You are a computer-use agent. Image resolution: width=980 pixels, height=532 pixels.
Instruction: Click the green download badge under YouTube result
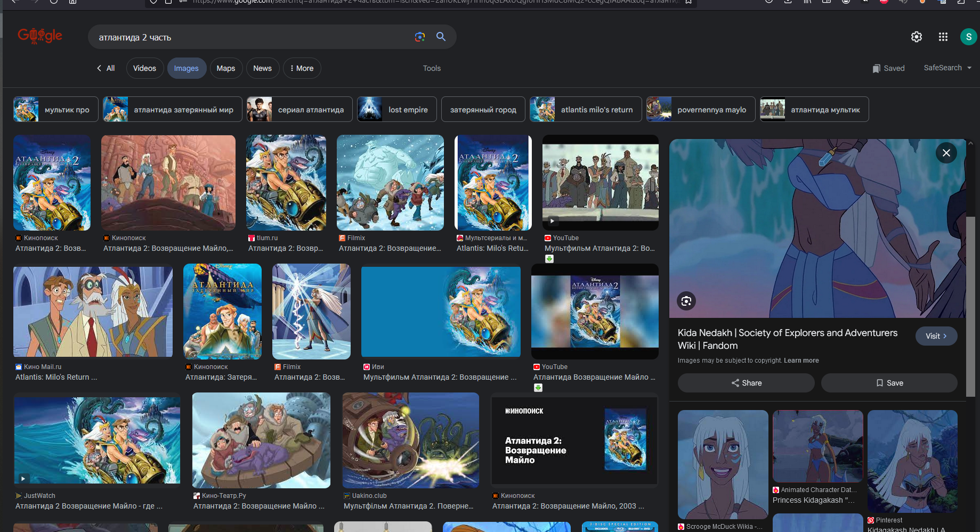pos(549,259)
